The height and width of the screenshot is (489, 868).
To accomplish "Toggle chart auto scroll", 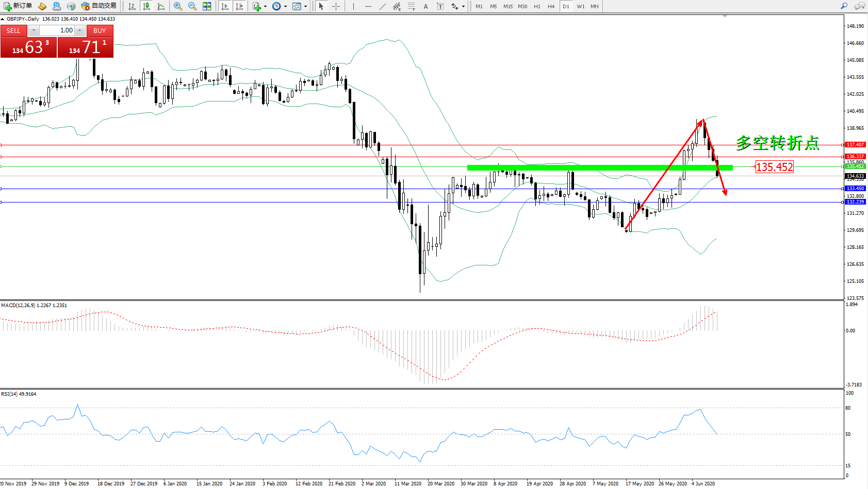I will coord(225,6).
